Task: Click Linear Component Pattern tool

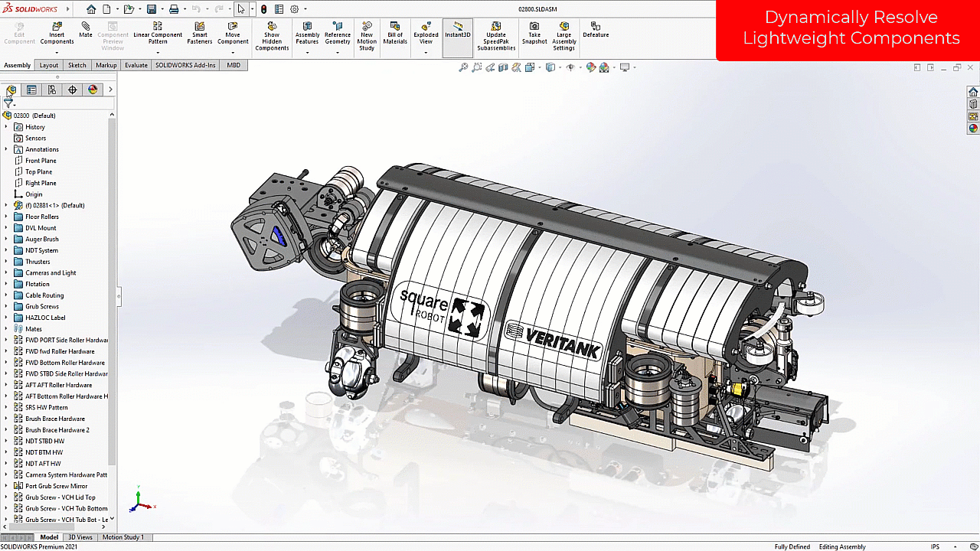Action: coord(158,33)
